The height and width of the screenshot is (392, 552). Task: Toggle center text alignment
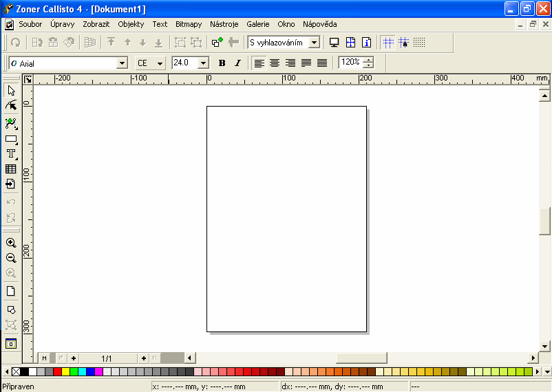point(275,63)
